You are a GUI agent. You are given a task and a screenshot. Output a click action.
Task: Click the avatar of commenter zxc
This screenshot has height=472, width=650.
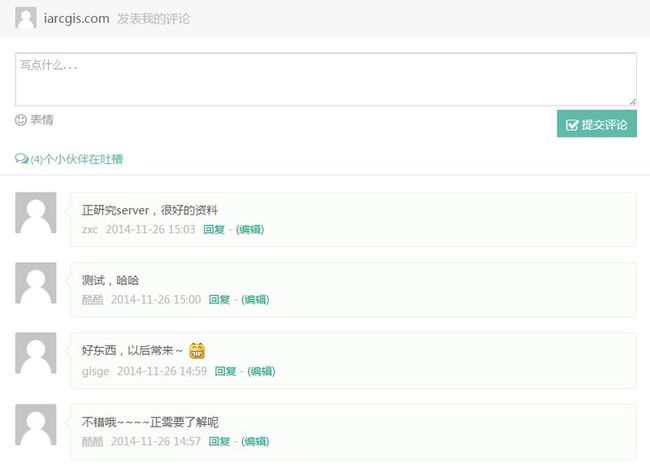click(36, 213)
